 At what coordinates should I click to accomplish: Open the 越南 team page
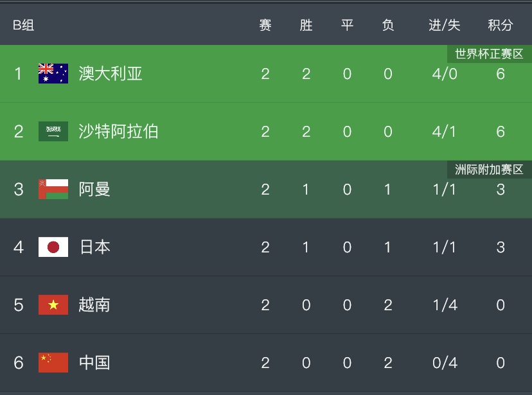click(94, 305)
